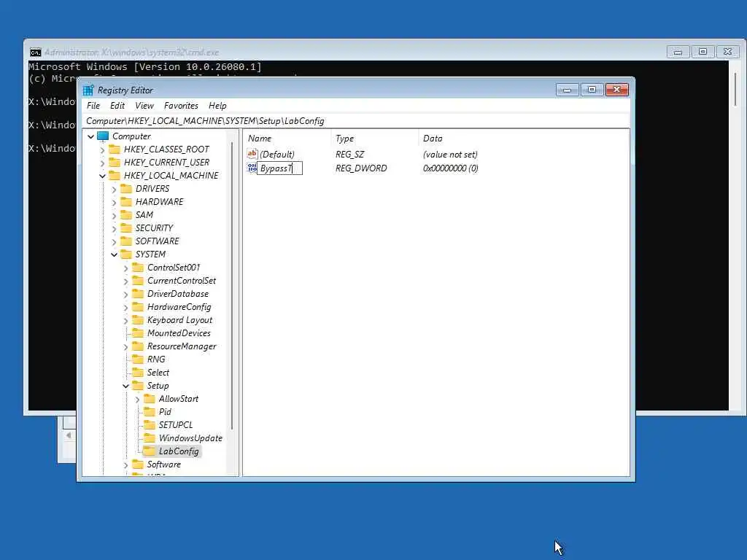
Task: Collapse the Setup key chevron
Action: coord(125,386)
